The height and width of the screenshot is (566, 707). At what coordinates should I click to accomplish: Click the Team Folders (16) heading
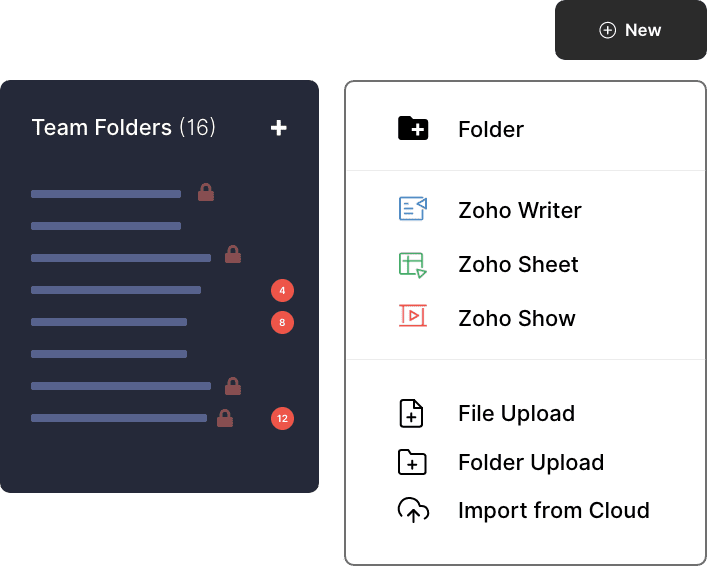pos(124,127)
